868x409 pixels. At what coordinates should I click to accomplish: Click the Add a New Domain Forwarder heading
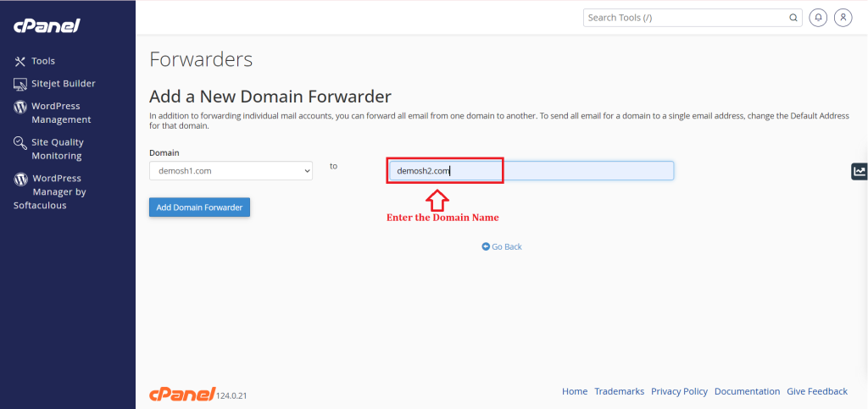270,97
